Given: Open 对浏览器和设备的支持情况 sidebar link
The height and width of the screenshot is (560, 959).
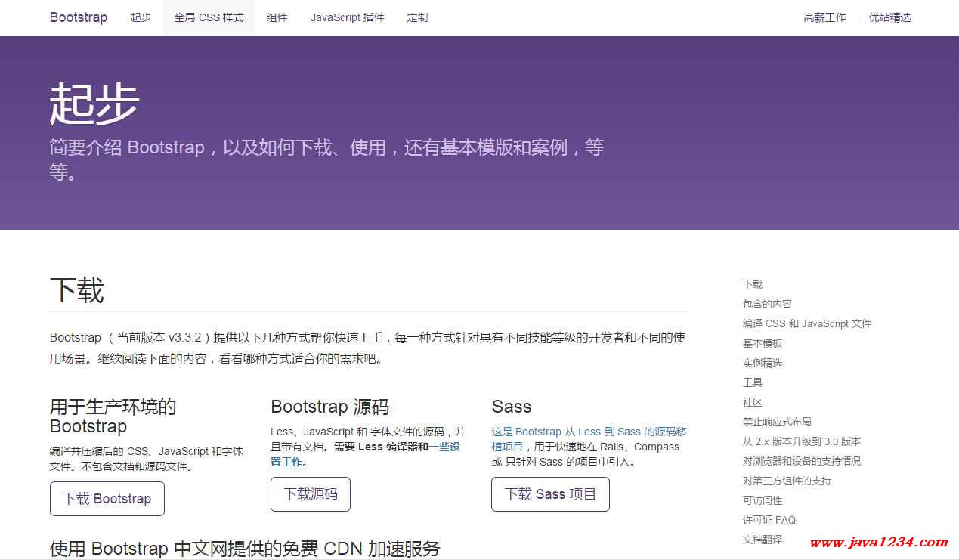Looking at the screenshot, I should [802, 461].
